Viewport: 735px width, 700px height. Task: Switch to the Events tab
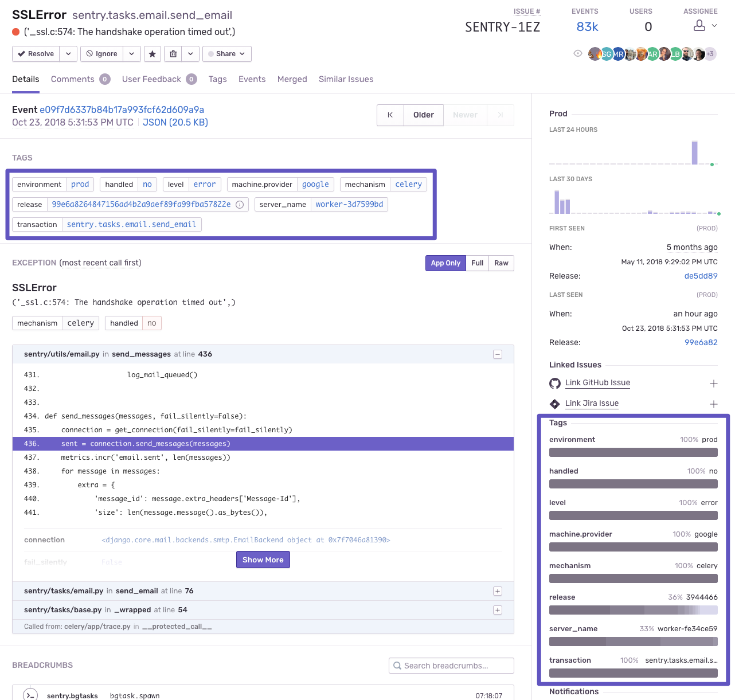click(252, 79)
